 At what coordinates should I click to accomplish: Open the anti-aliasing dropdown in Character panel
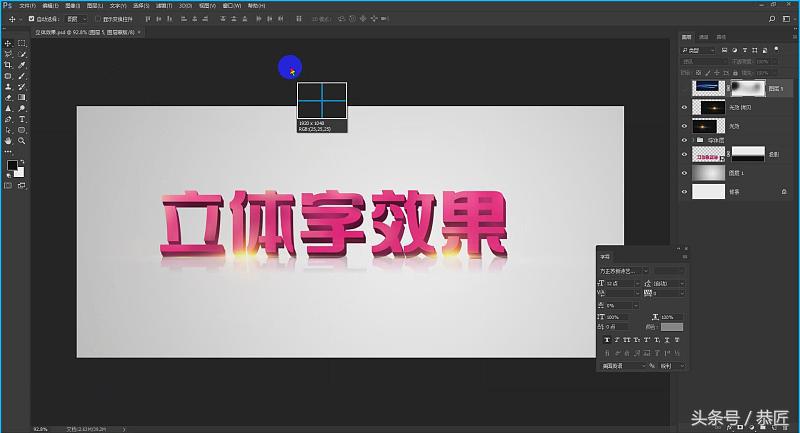[672, 366]
